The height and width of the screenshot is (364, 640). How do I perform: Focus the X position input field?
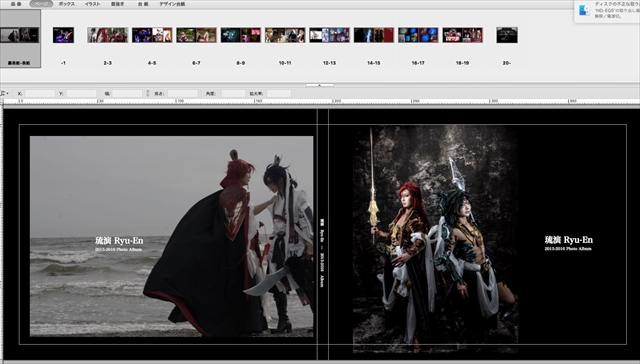pos(40,93)
